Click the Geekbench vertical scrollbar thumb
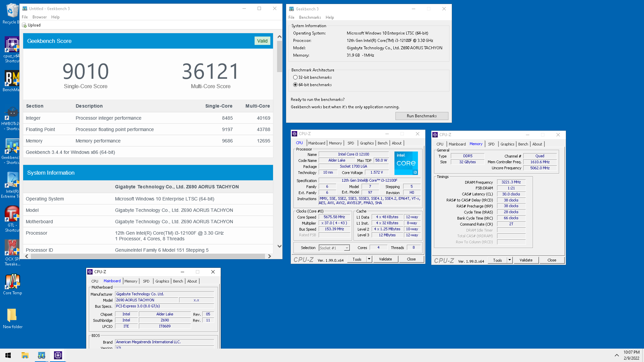644x362 pixels. (x=279, y=56)
